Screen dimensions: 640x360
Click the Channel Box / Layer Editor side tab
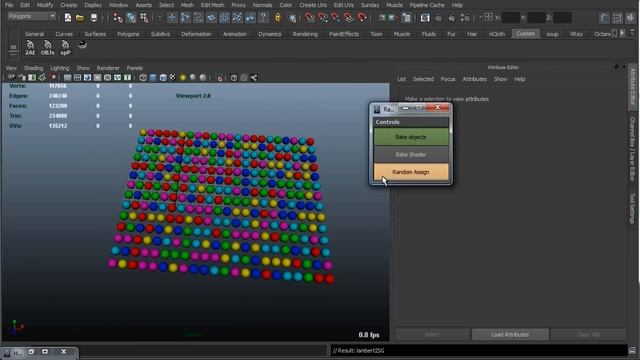pyautogui.click(x=632, y=149)
